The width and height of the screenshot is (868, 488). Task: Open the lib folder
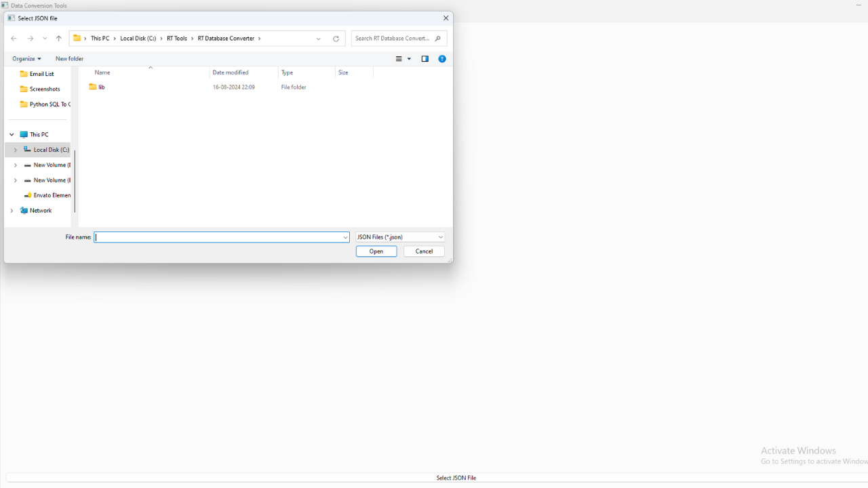[x=101, y=87]
